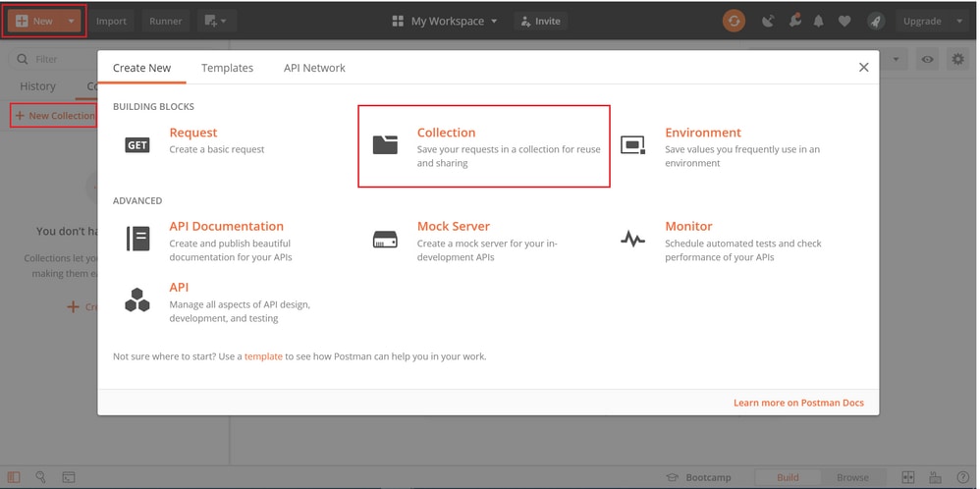Expand the New button dropdown arrow

(x=72, y=22)
